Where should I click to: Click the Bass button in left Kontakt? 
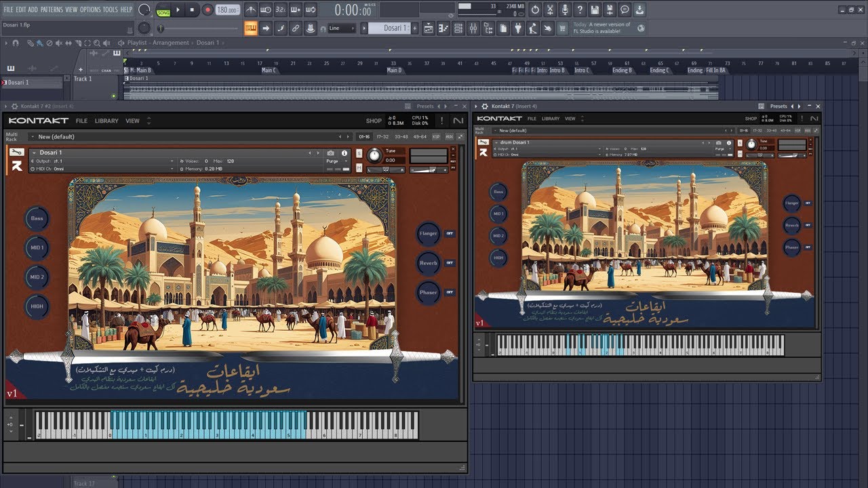37,218
